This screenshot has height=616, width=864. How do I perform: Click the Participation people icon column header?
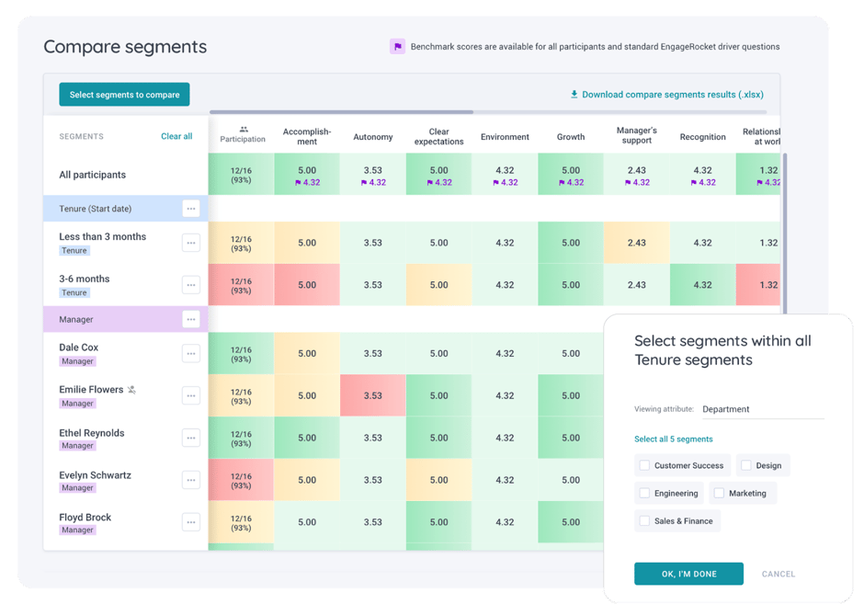[243, 130]
